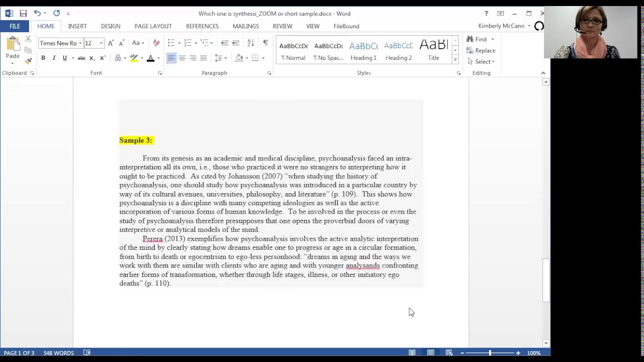The image size is (644, 362).
Task: Click the Paste clipboard icon
Action: [13, 45]
